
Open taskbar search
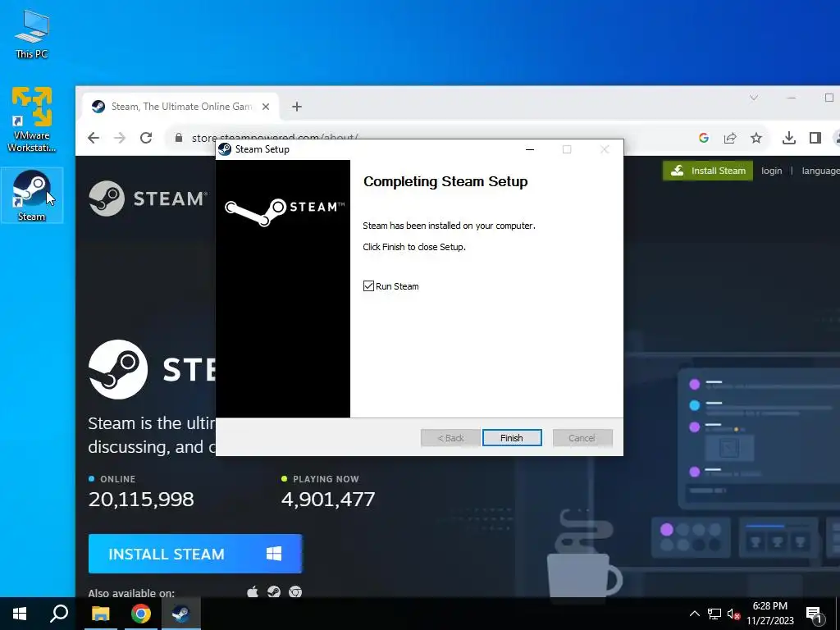point(59,614)
